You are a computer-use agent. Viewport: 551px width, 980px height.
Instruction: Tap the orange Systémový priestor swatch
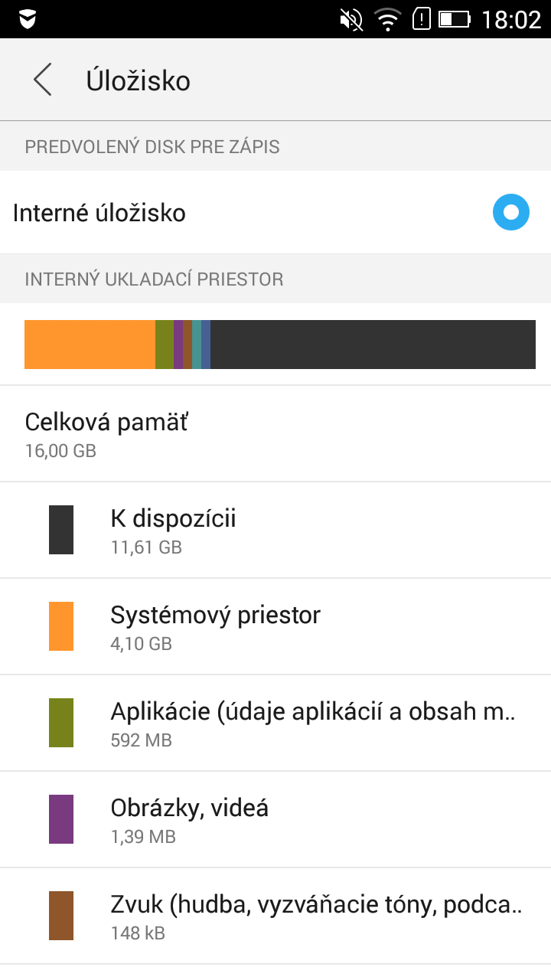tap(61, 626)
